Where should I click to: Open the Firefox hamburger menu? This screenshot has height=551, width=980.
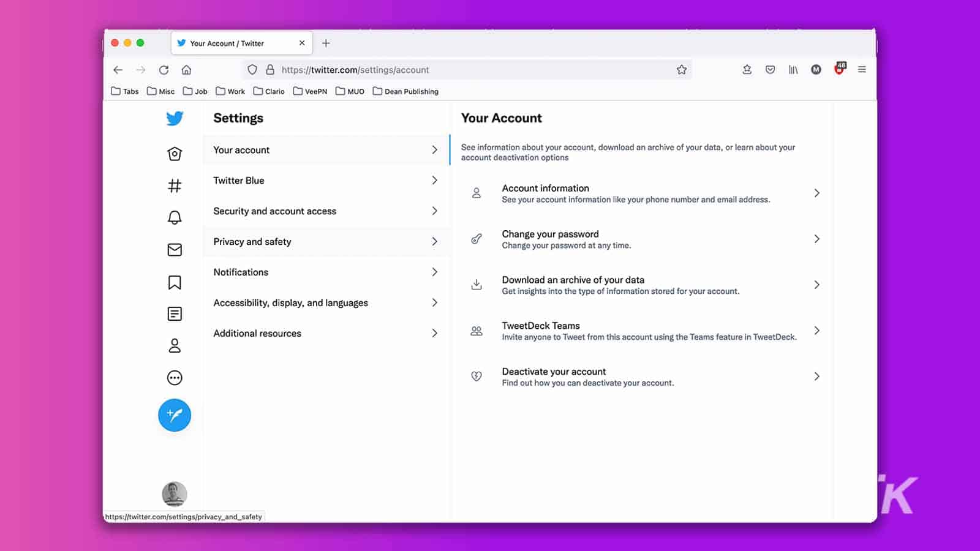pyautogui.click(x=862, y=70)
